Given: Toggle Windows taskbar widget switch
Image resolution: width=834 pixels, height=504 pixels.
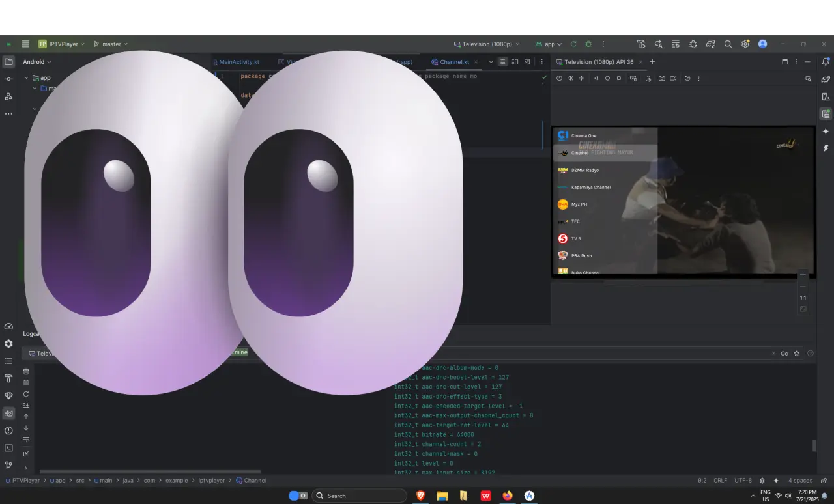Looking at the screenshot, I should (x=298, y=496).
